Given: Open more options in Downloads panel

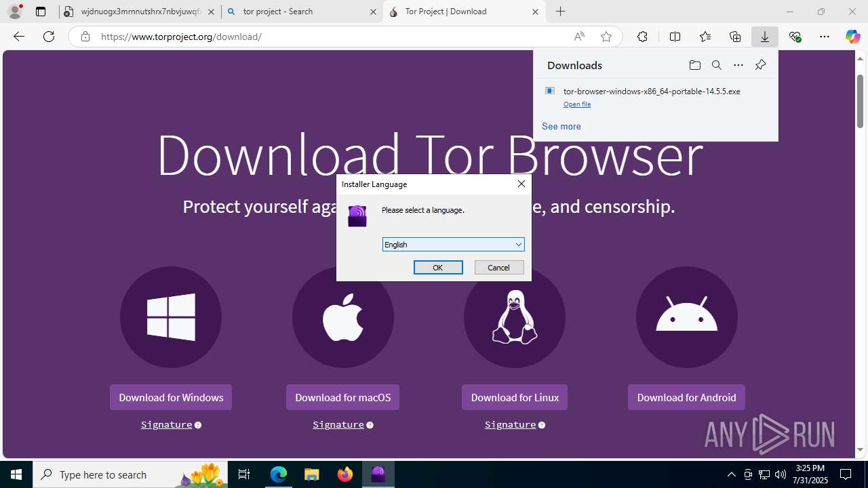Looking at the screenshot, I should [x=738, y=65].
